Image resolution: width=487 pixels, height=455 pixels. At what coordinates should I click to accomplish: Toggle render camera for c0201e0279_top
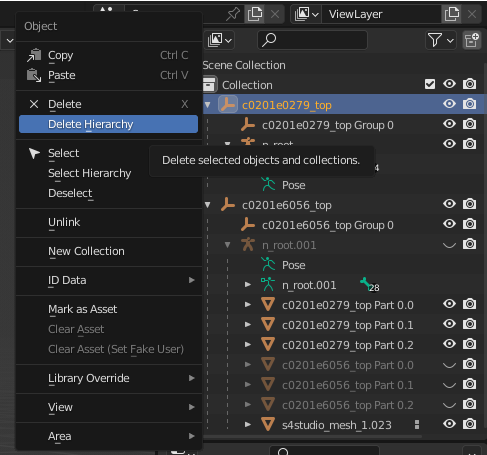coord(469,104)
